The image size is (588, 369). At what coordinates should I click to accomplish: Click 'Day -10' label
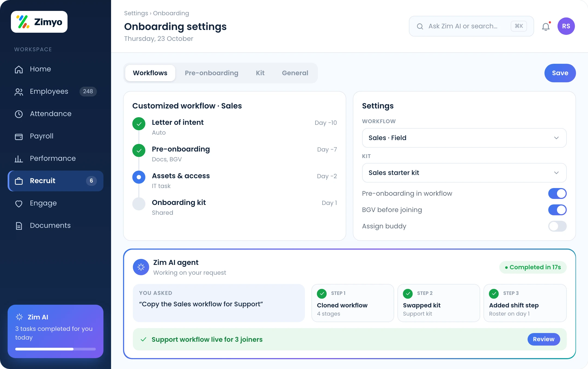[x=326, y=123]
